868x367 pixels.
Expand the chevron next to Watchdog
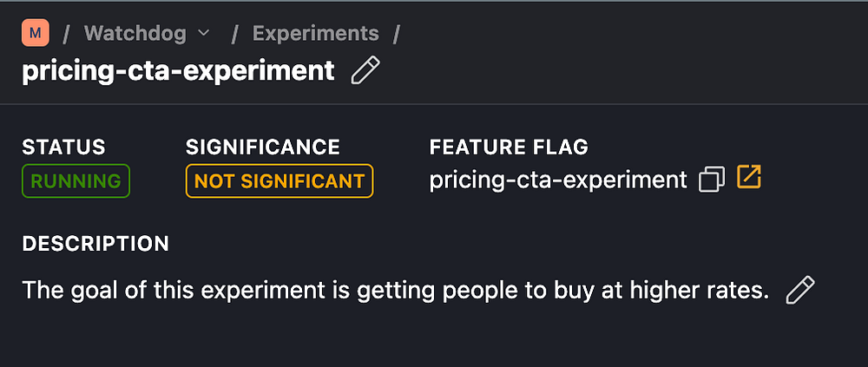[x=204, y=34]
